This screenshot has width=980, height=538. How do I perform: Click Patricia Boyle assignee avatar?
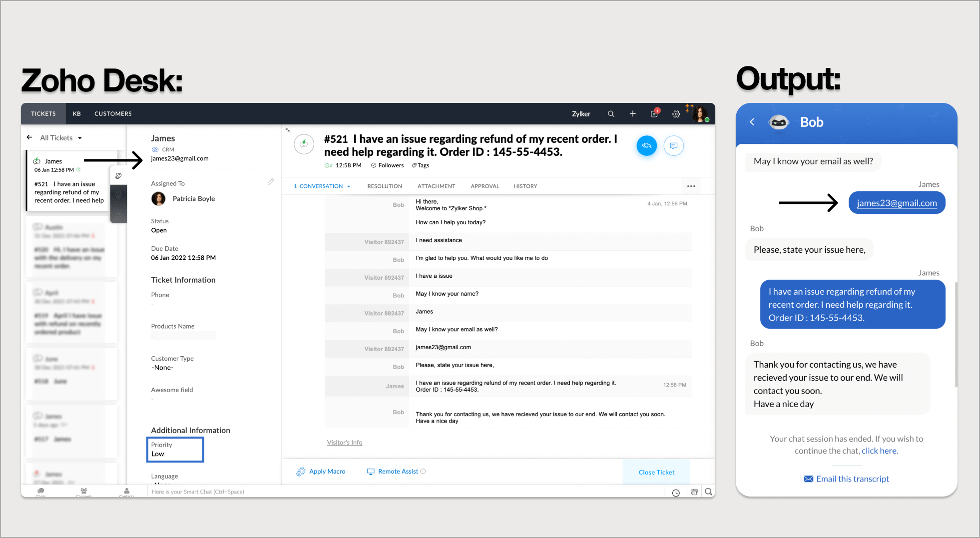[158, 199]
